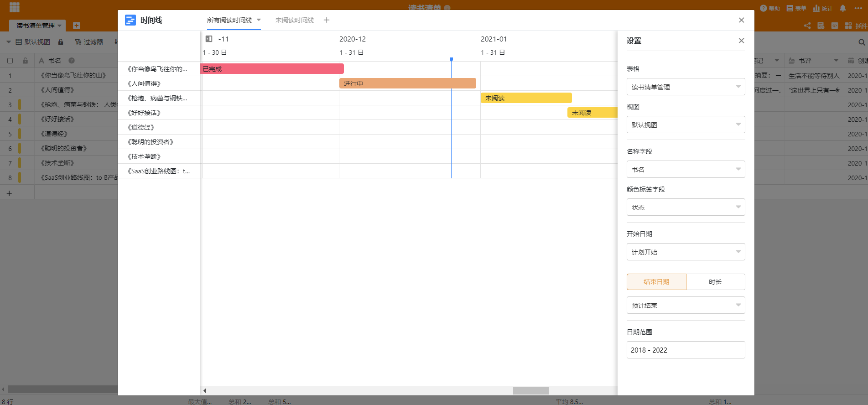The width and height of the screenshot is (868, 405).
Task: Select timeline row 《技术垄断》
Action: coord(159,156)
